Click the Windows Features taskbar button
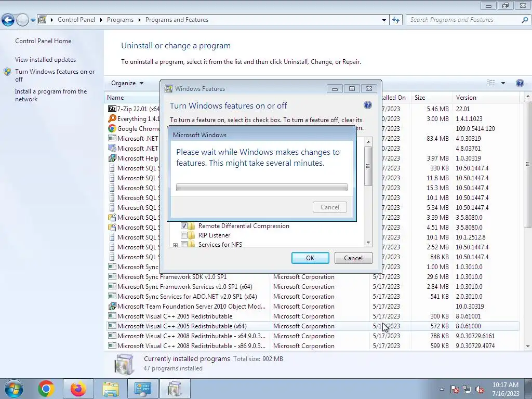532x399 pixels. (175, 389)
